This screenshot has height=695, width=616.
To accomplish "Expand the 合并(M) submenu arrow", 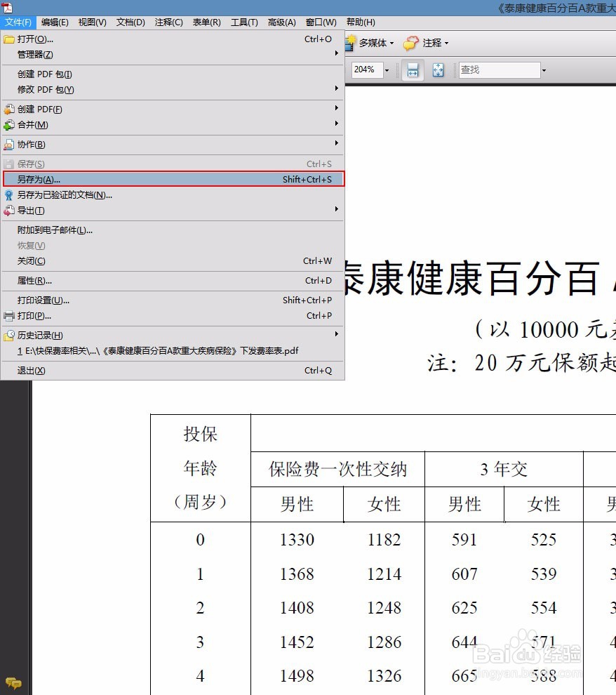I will pyautogui.click(x=336, y=124).
